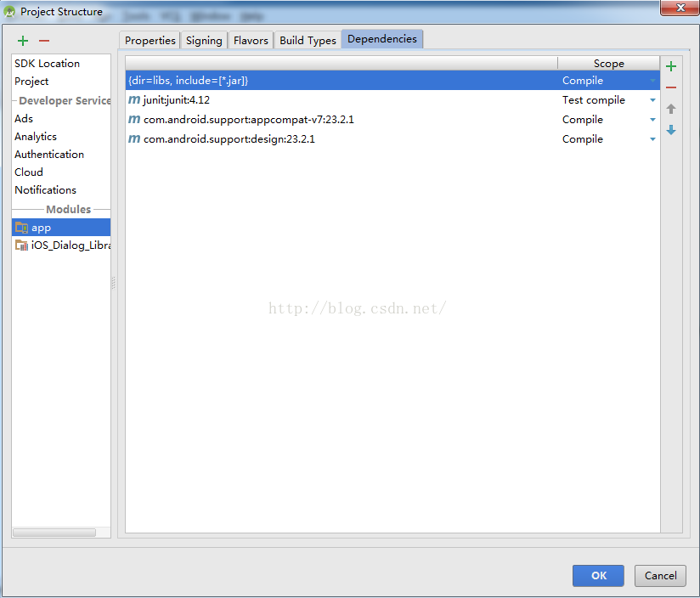Click the Test compile scope value
Viewport: 700px width, 598px height.
click(x=593, y=100)
